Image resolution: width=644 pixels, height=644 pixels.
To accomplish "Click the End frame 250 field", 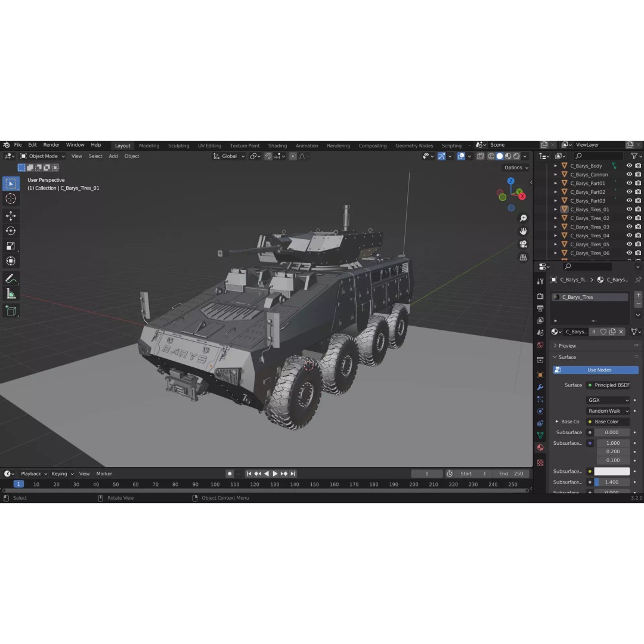I will click(x=511, y=473).
